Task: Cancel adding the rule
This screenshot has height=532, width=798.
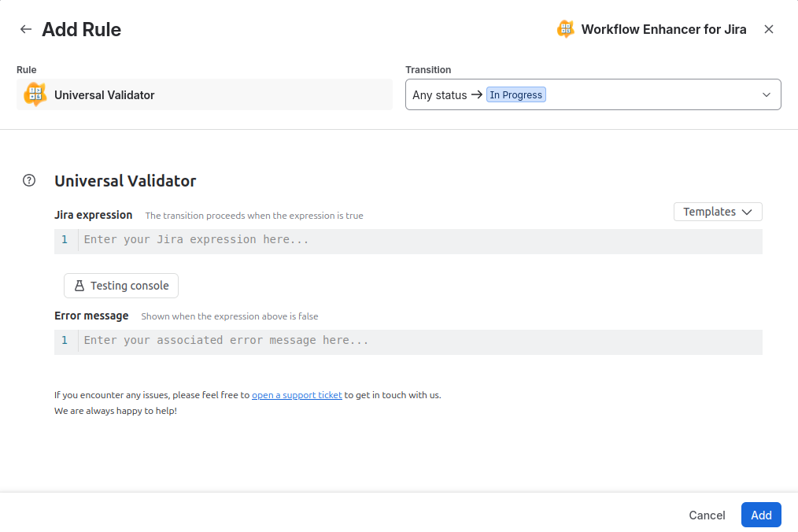Action: pyautogui.click(x=707, y=515)
